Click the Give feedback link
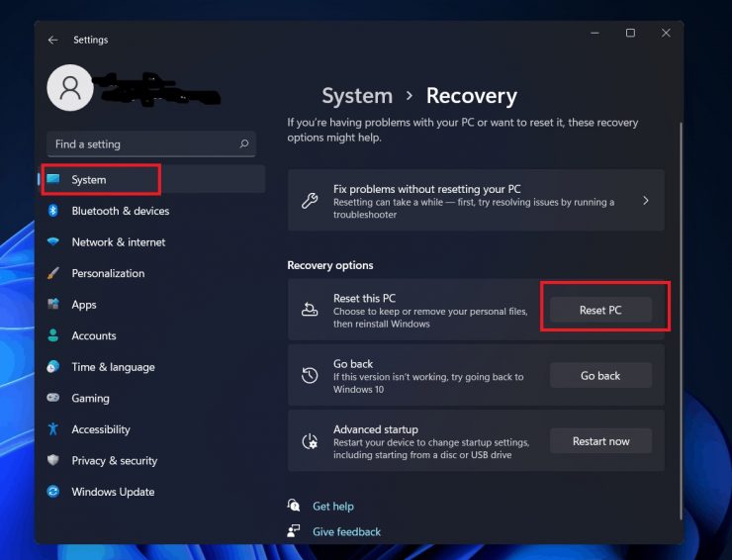The height and width of the screenshot is (560, 732). 346,531
